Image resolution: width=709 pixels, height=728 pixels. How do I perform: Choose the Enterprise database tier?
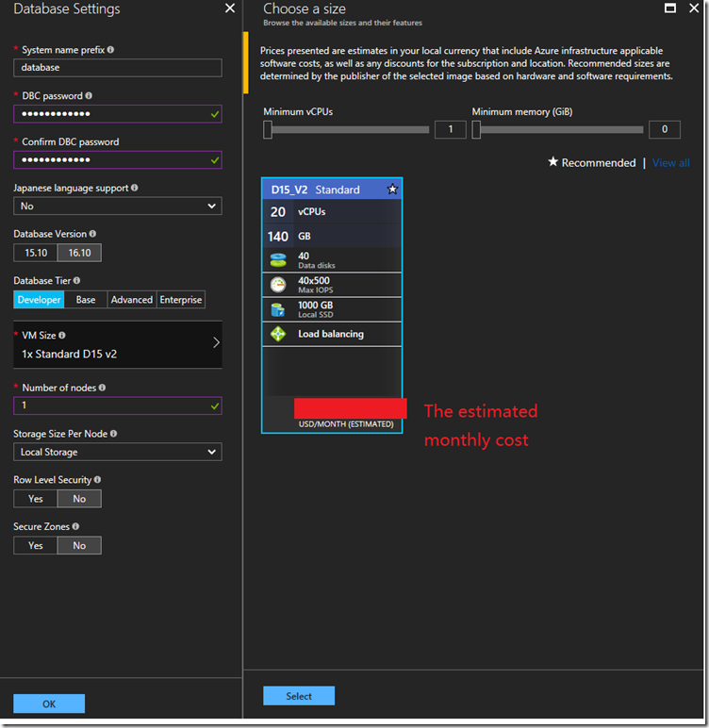coord(181,300)
